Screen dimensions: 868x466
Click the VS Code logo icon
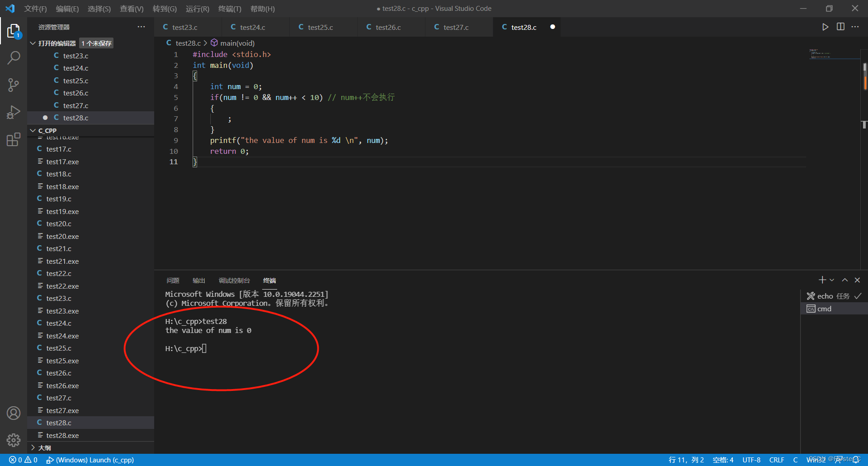10,9
